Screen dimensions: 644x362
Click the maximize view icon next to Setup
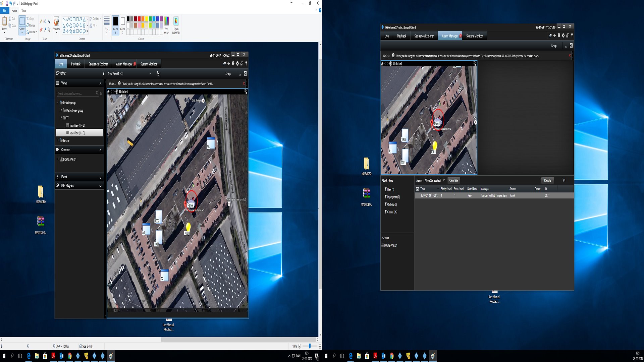click(x=571, y=46)
